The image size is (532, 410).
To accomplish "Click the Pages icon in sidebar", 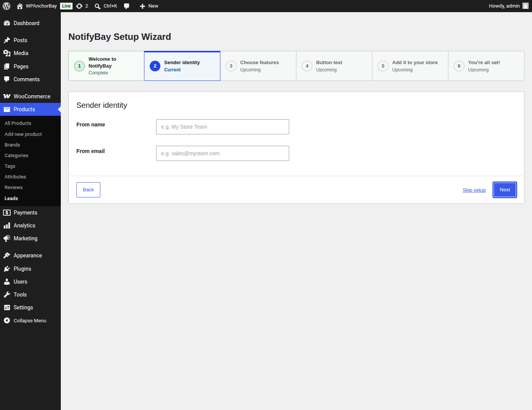I will pos(7,66).
